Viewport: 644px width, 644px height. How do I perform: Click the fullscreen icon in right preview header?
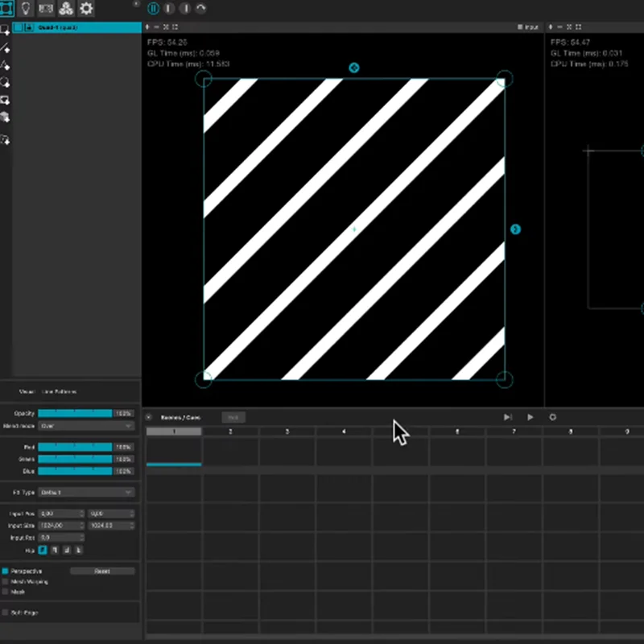coord(579,27)
